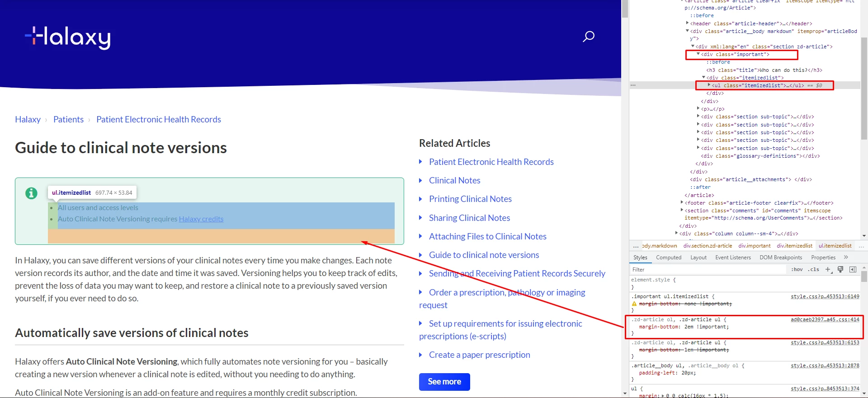868x398 pixels.
Task: Click breadcrumb right overflow dots
Action: tap(862, 246)
